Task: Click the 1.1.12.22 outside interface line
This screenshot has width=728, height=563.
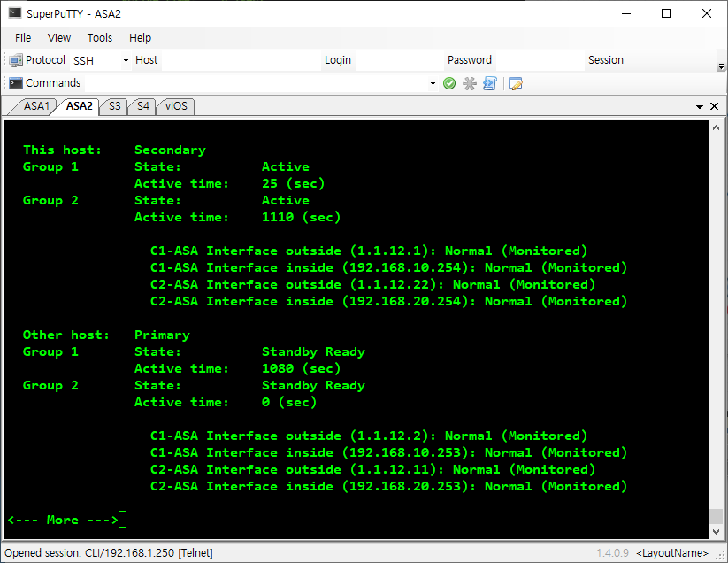Action: tap(372, 284)
